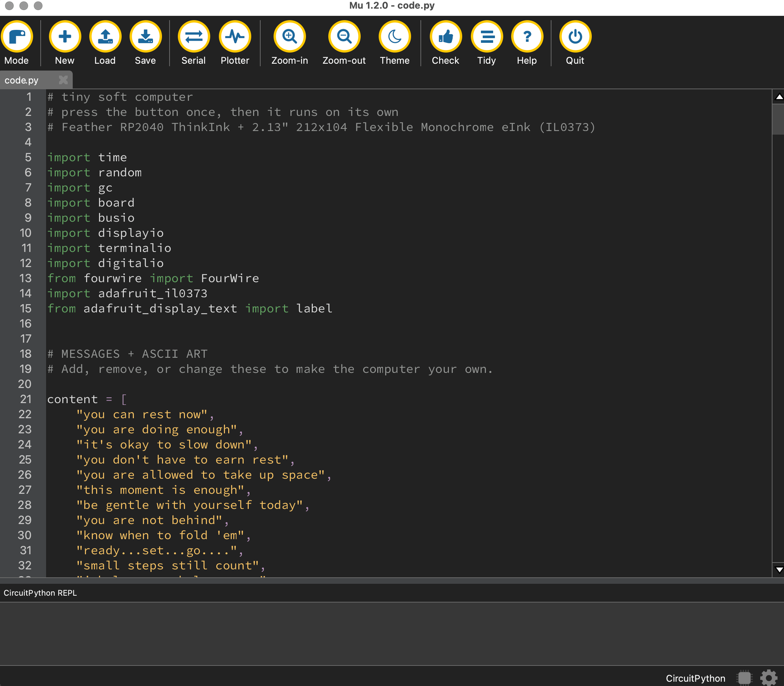Click the Mode toolbar icon
784x686 pixels.
(17, 37)
